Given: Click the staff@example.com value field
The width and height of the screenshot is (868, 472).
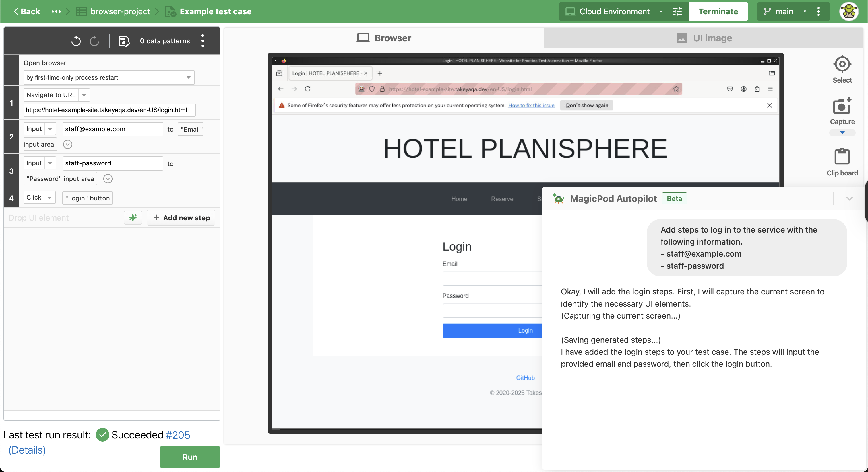Looking at the screenshot, I should tap(113, 129).
